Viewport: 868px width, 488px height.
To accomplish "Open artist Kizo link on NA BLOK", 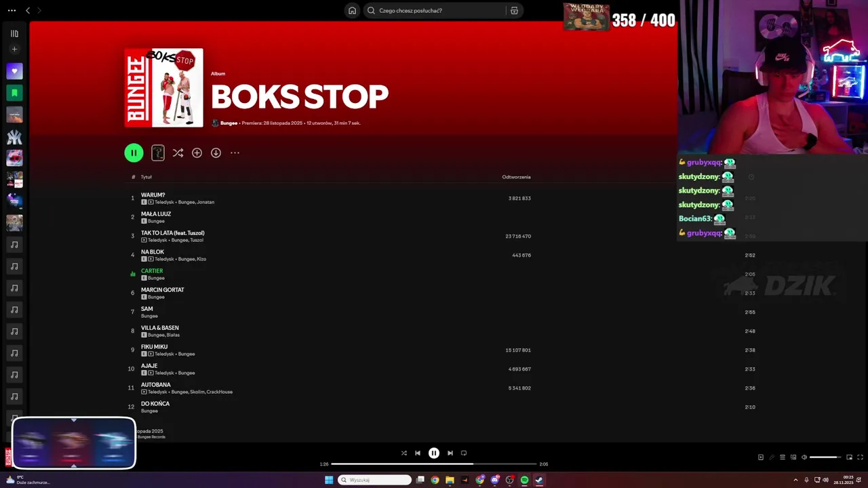I will click(x=201, y=259).
